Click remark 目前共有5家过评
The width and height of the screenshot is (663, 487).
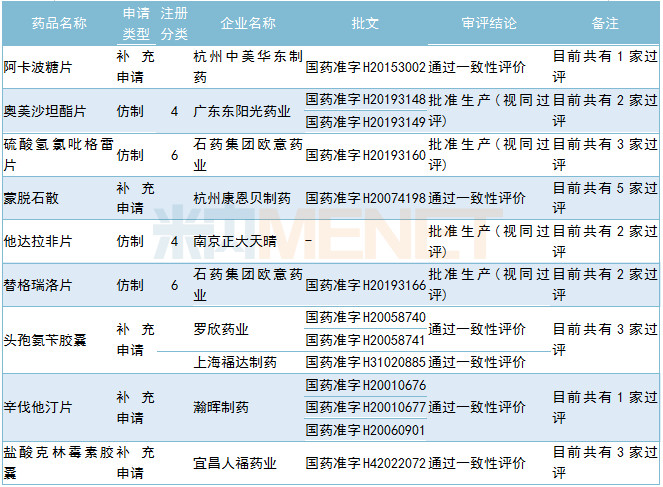[x=605, y=198]
